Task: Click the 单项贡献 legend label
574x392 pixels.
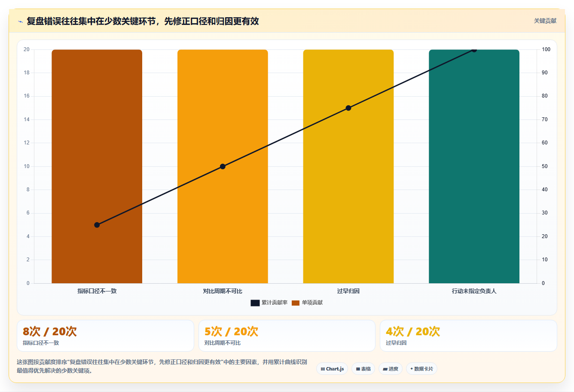Action: (312, 303)
